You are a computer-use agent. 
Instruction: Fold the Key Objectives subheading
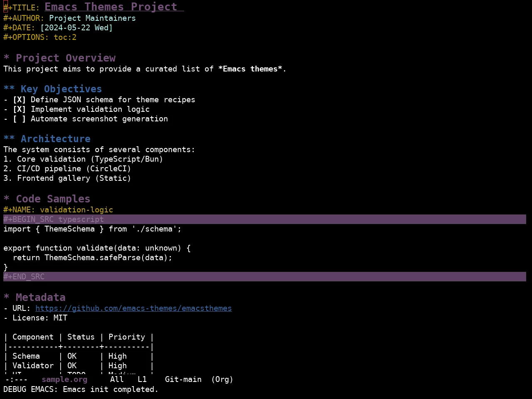point(52,89)
